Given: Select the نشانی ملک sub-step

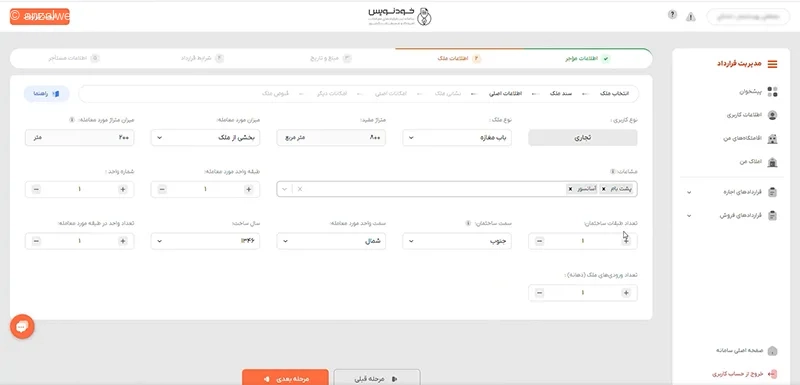Looking at the screenshot, I should click(x=447, y=94).
